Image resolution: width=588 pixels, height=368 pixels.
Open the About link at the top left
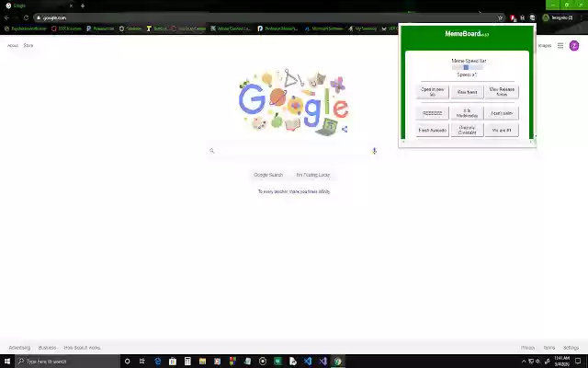13,45
